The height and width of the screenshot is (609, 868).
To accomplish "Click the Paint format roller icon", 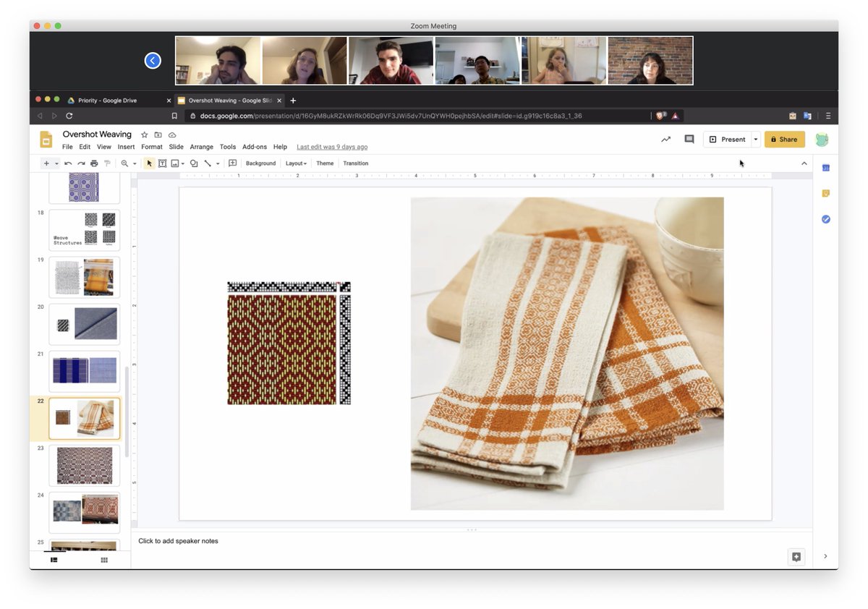I will point(107,163).
